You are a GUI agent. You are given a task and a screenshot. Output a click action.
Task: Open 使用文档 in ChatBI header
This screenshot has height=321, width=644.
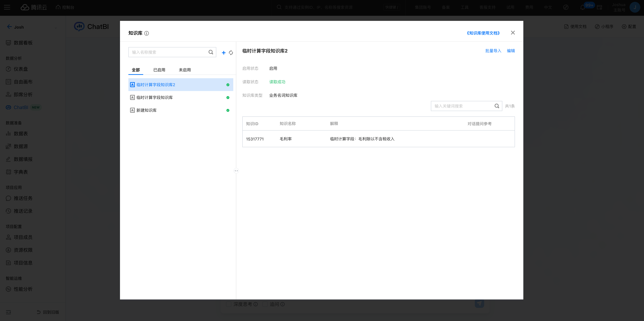575,27
